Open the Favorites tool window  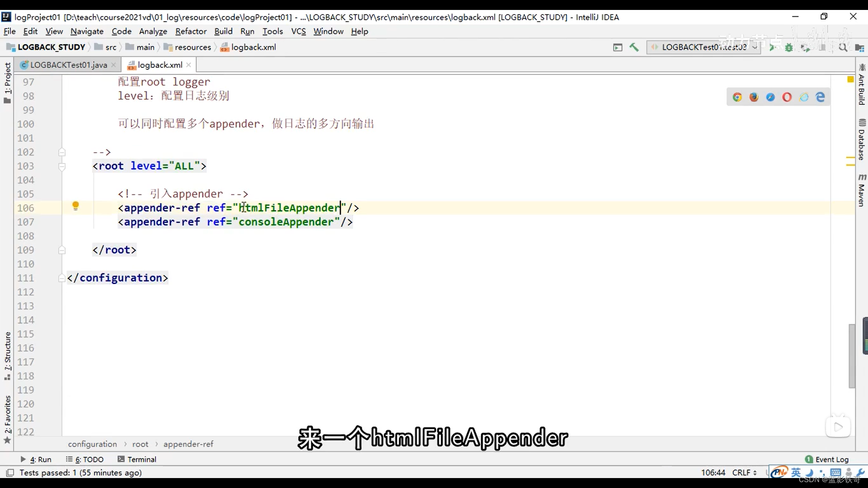(7, 419)
